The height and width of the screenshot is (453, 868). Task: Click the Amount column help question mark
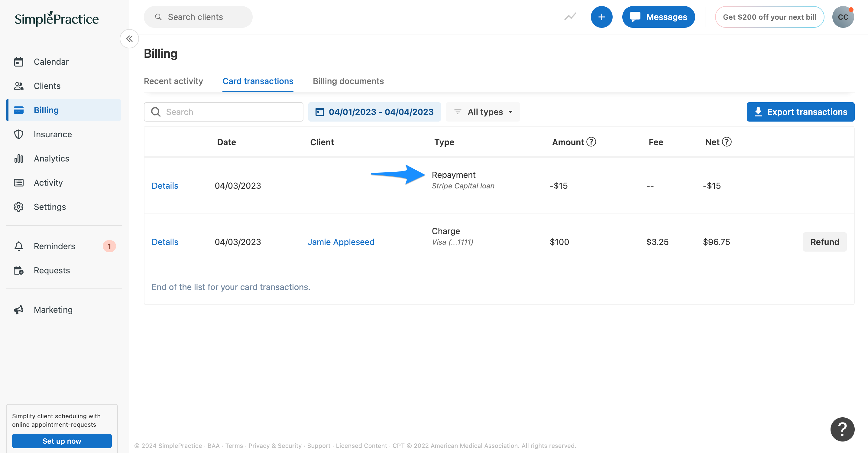[x=591, y=142]
